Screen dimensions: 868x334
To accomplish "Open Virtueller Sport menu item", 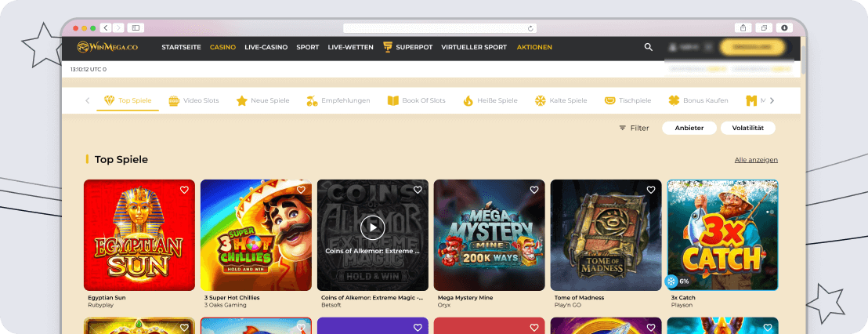I will point(474,48).
